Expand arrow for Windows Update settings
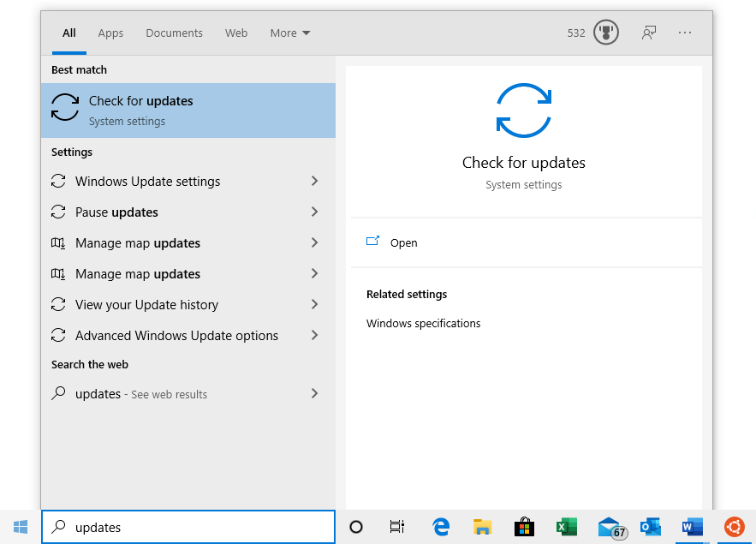 315,182
